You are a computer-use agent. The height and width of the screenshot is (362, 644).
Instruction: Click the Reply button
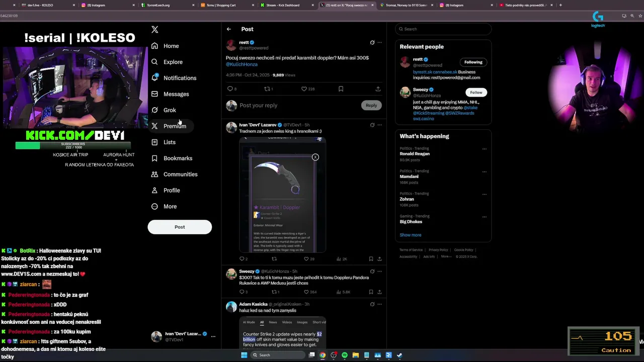(371, 106)
